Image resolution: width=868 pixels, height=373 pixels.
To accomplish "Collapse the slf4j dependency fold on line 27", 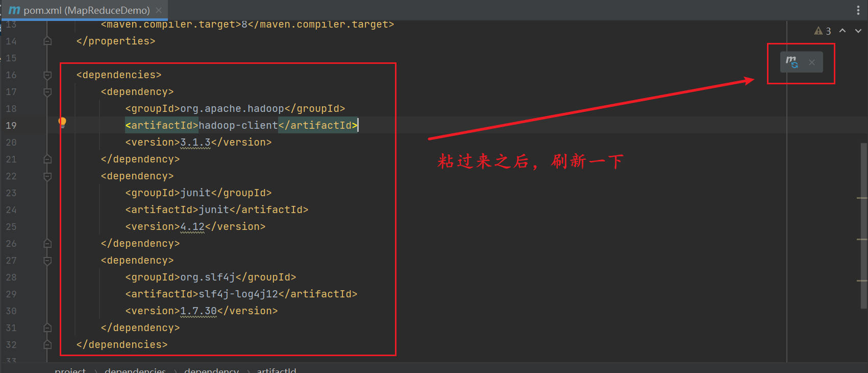I will (x=47, y=261).
